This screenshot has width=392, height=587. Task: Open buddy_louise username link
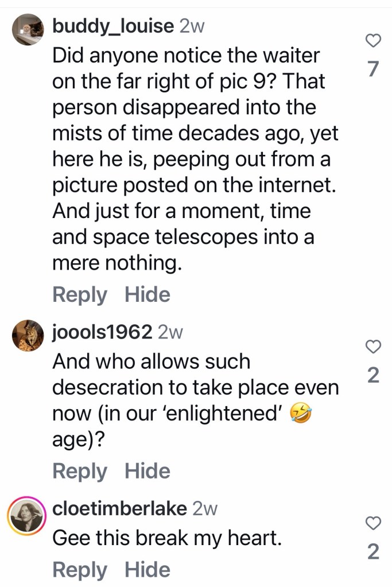point(113,26)
